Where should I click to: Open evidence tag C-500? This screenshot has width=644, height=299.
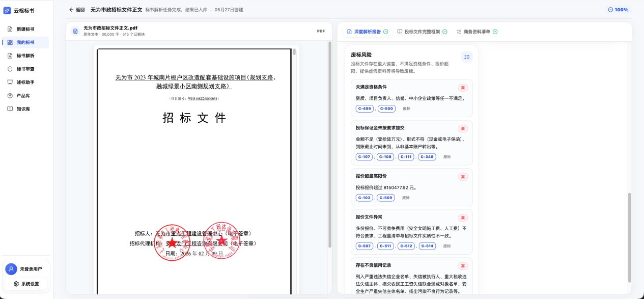click(386, 108)
